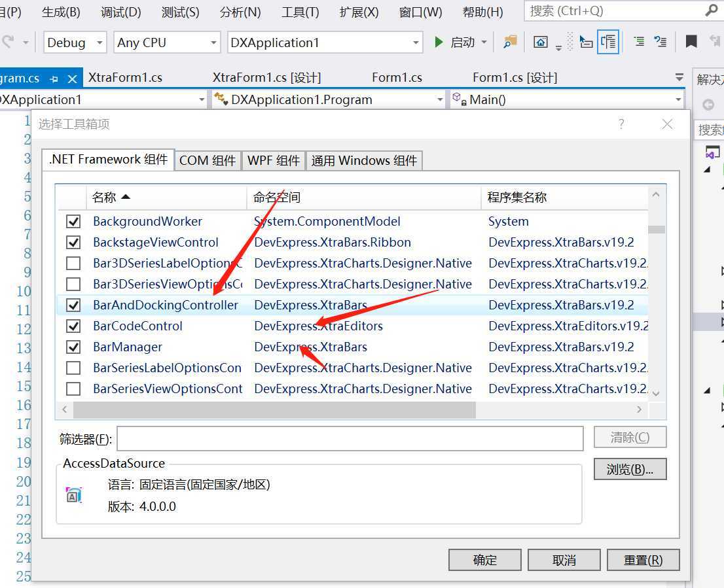724x588 pixels.
Task: Open the Main() member dropdown
Action: tap(566, 99)
